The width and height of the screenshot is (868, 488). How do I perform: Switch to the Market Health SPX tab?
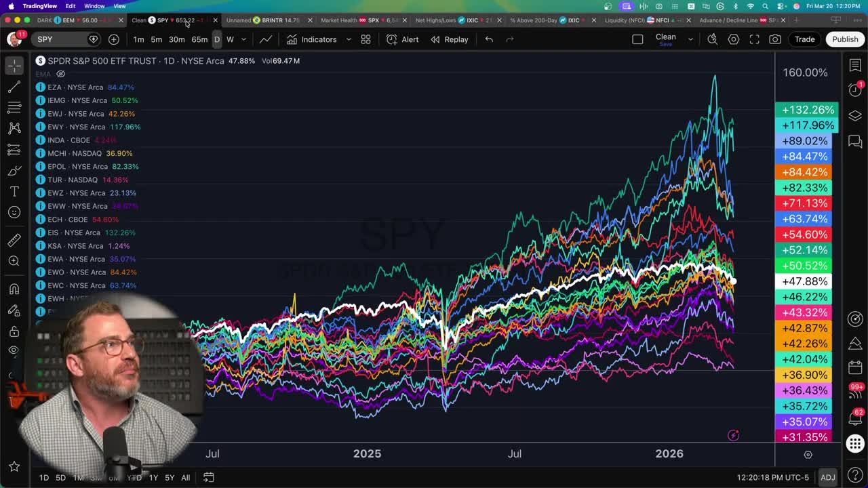coord(361,20)
